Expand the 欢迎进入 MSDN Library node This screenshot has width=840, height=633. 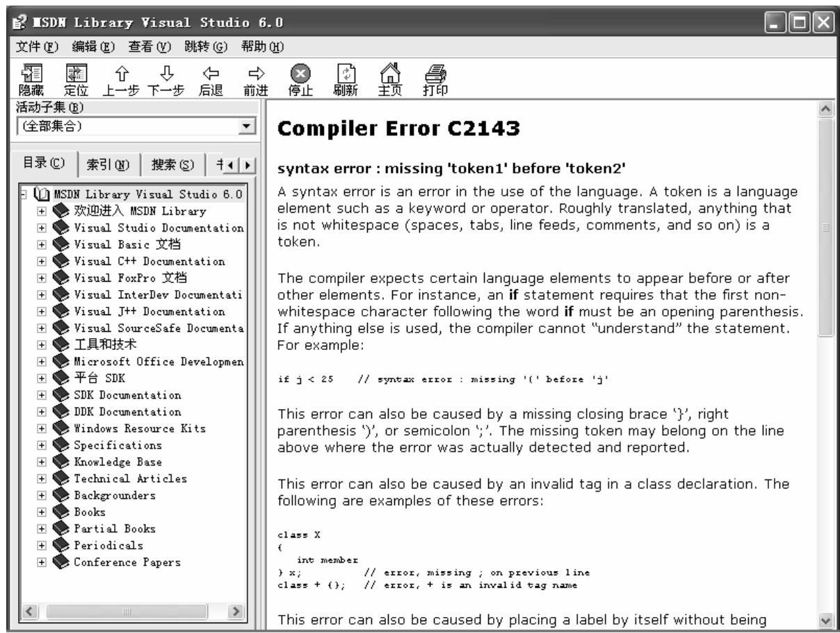pyautogui.click(x=42, y=211)
